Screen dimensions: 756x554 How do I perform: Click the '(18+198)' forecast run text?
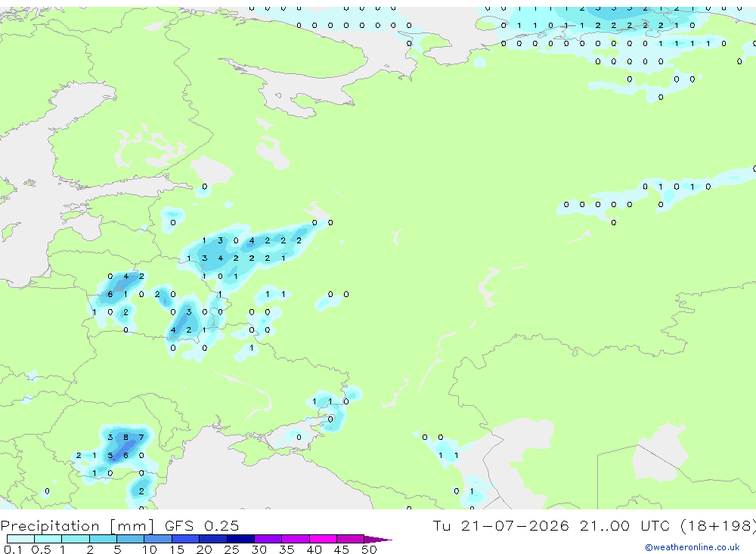click(x=718, y=525)
